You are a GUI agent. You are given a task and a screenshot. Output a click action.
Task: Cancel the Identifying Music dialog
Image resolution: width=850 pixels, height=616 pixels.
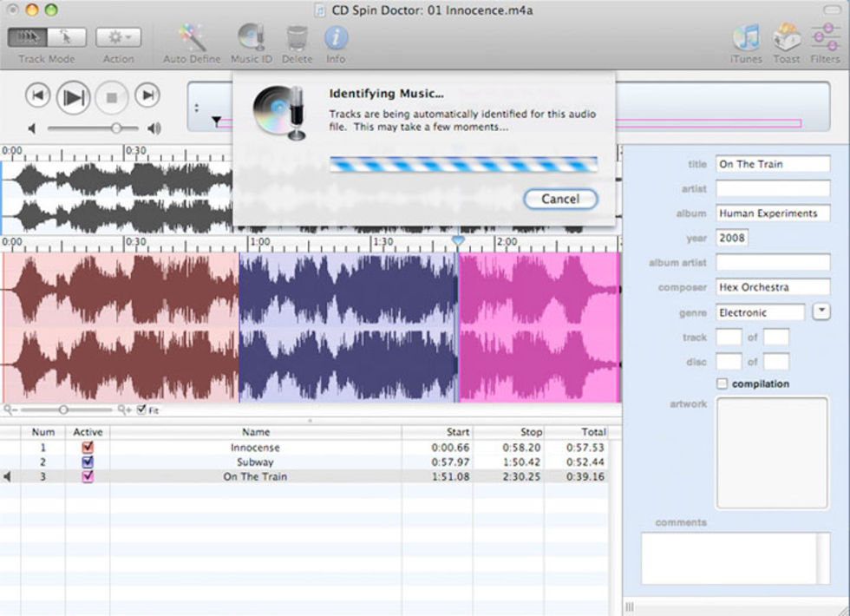560,199
